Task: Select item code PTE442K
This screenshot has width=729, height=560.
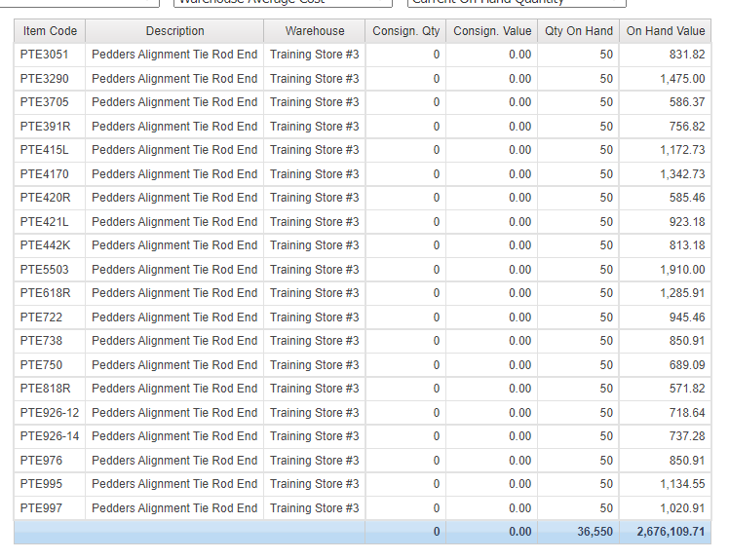Action: point(45,245)
